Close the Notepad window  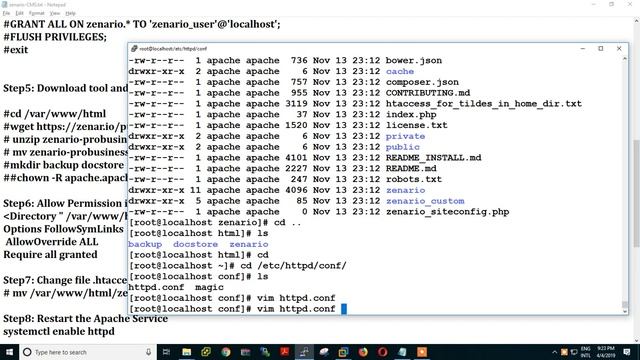pos(630,4)
